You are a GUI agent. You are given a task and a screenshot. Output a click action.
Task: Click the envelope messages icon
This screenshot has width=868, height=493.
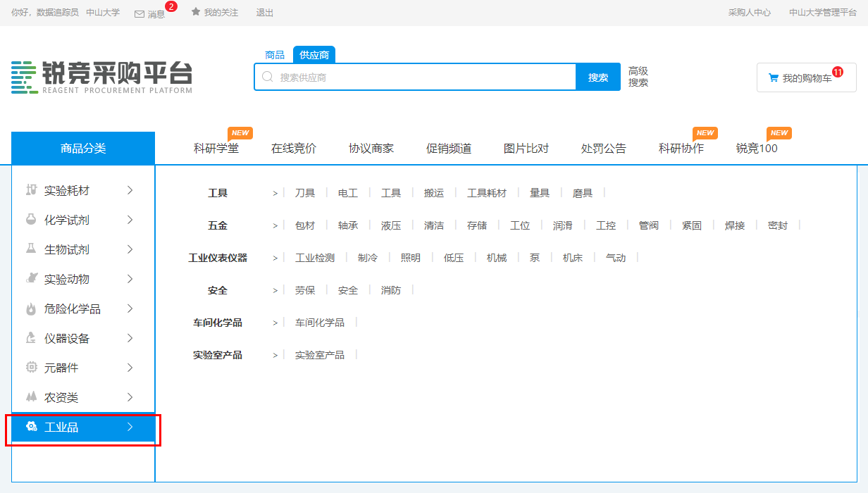point(139,13)
